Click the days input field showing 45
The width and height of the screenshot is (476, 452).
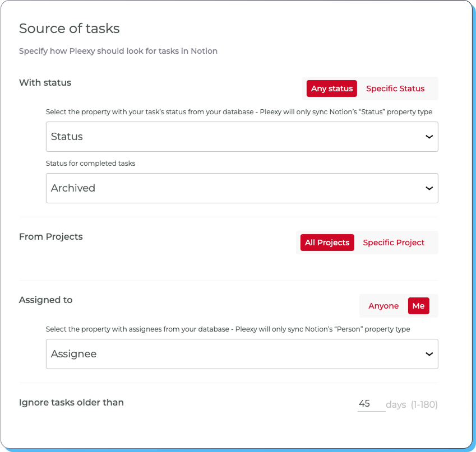point(371,404)
